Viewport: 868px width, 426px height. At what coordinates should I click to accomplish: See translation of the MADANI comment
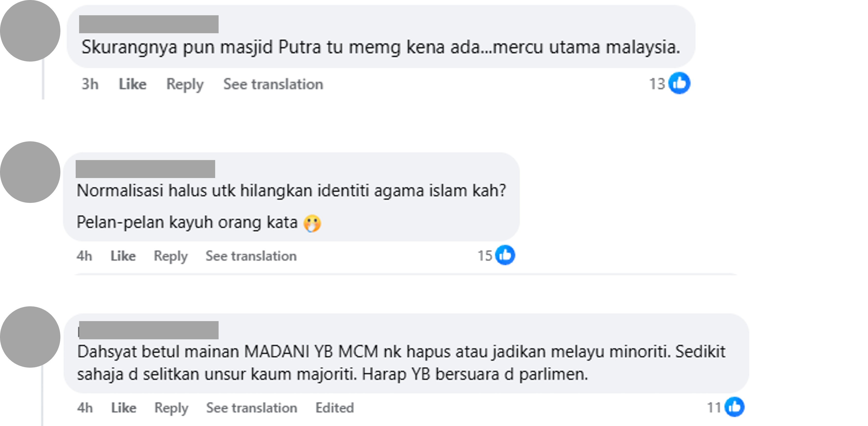252,408
